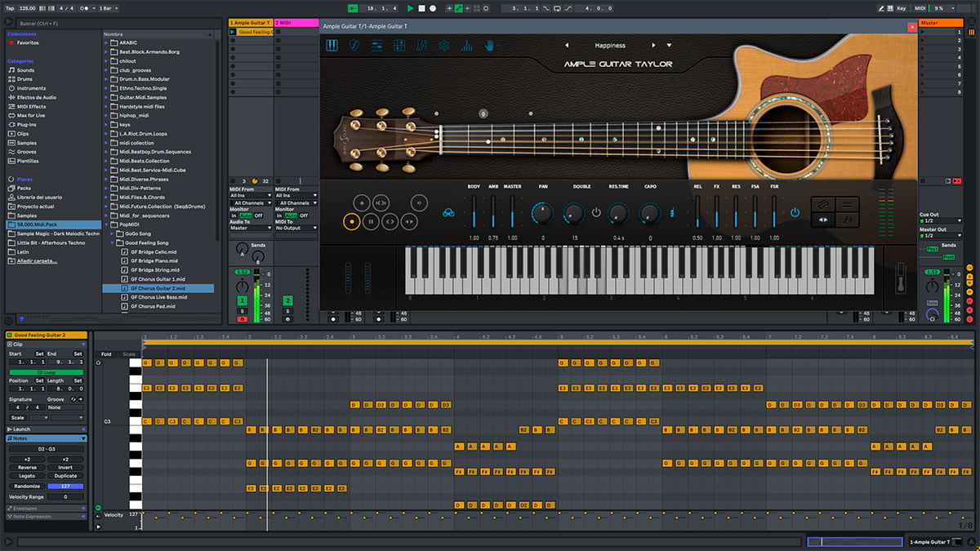Click the angle-brackets round button in plugin
The width and height of the screenshot is (980, 551).
[390, 220]
